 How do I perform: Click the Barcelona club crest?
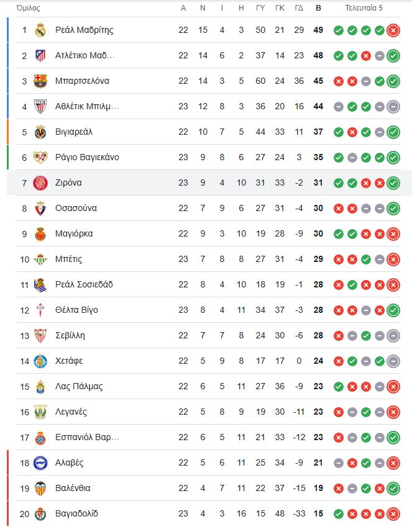[40, 81]
